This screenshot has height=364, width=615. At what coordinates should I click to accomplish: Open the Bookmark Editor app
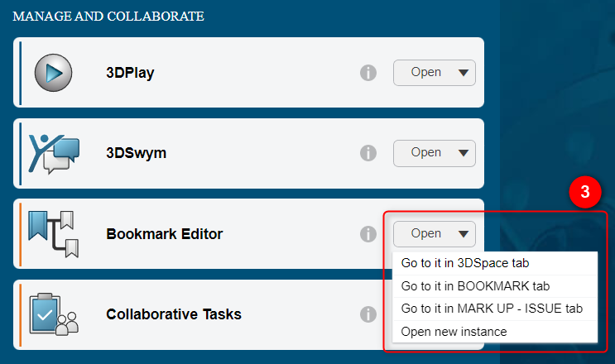coord(426,234)
